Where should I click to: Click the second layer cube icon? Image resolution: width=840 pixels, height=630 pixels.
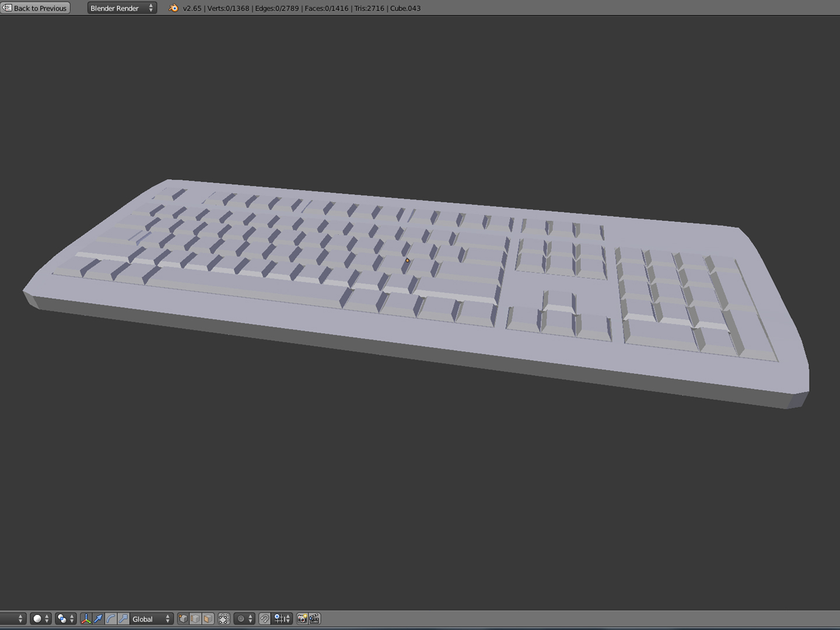pos(195,619)
